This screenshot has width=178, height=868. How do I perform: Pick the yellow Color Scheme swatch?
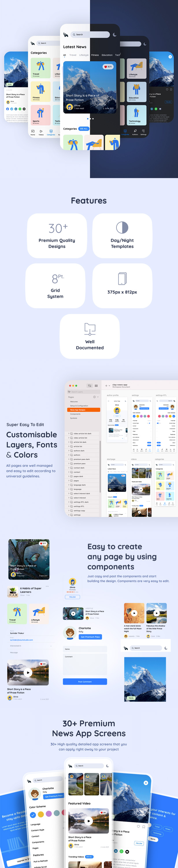pyautogui.click(x=41, y=814)
